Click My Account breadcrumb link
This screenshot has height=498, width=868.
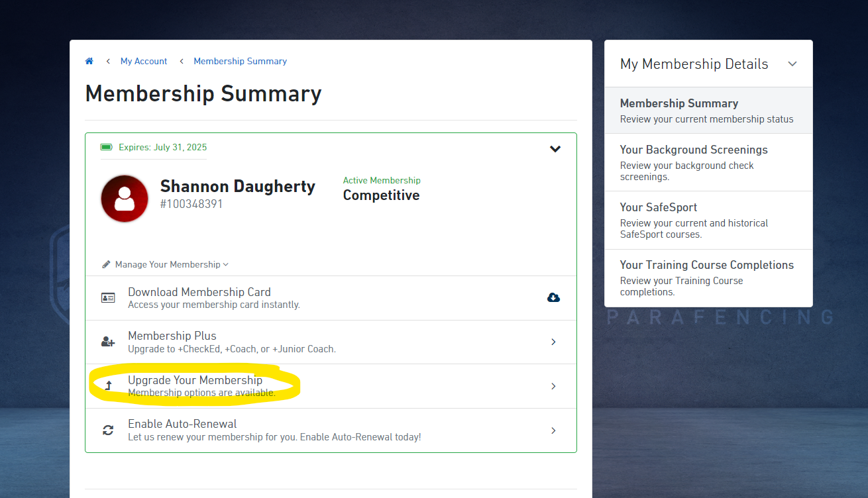pos(144,61)
